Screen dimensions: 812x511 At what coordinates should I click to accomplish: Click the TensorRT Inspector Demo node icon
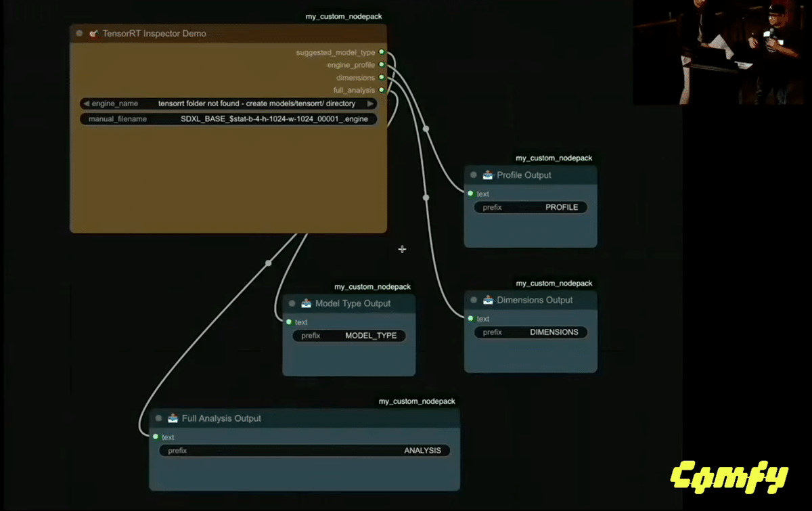[94, 33]
